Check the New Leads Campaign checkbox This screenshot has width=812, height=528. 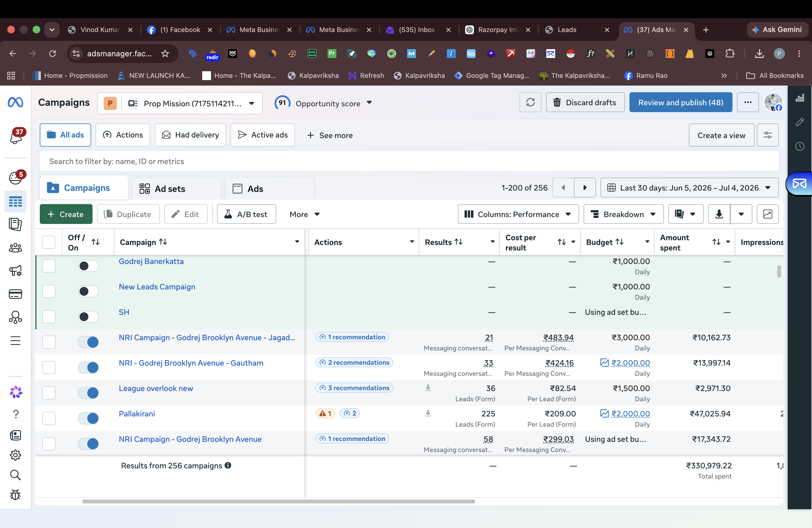pyautogui.click(x=49, y=291)
